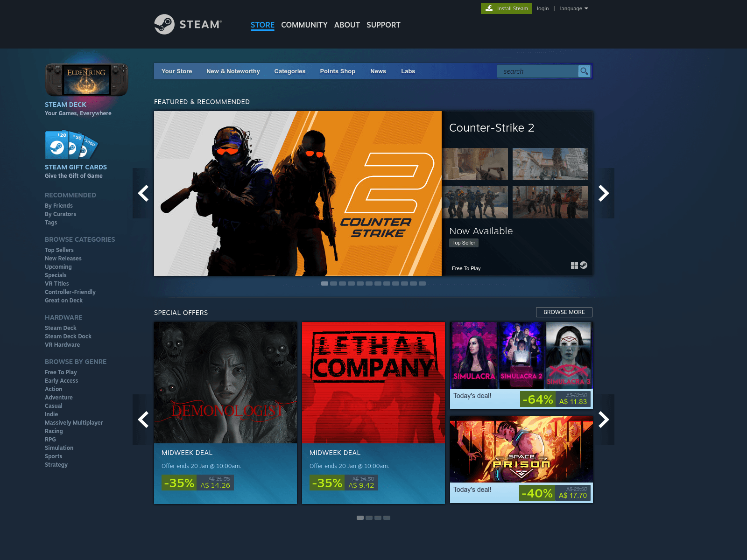Image resolution: width=747 pixels, height=560 pixels.
Task: Select second special offers page dot
Action: (x=369, y=518)
